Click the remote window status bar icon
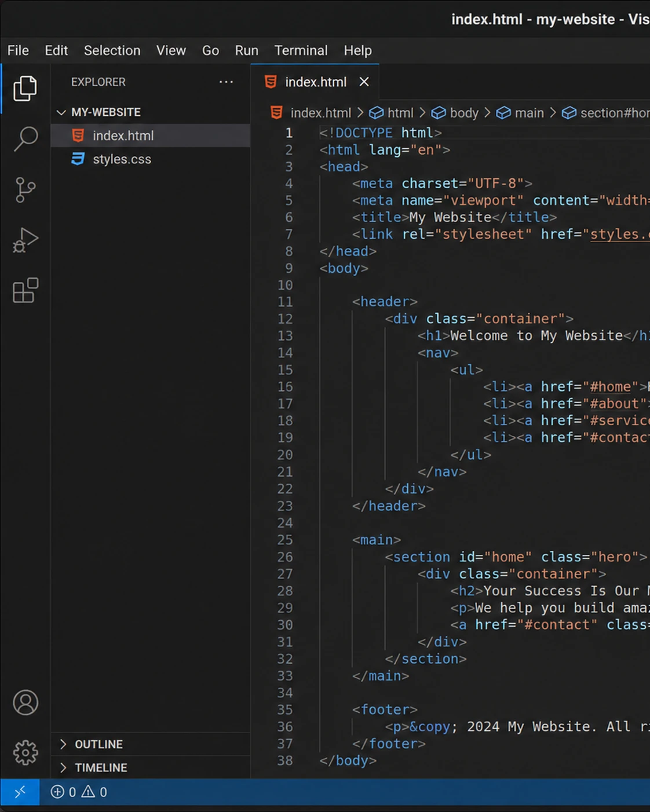This screenshot has width=650, height=812. (20, 792)
